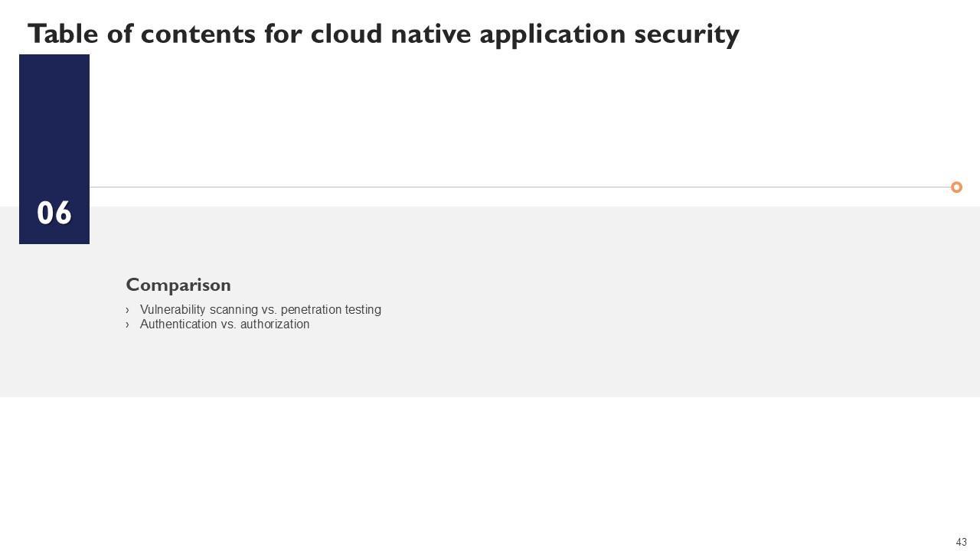Click the chevron bullet before Authentication
The image size is (980, 551).
[127, 324]
